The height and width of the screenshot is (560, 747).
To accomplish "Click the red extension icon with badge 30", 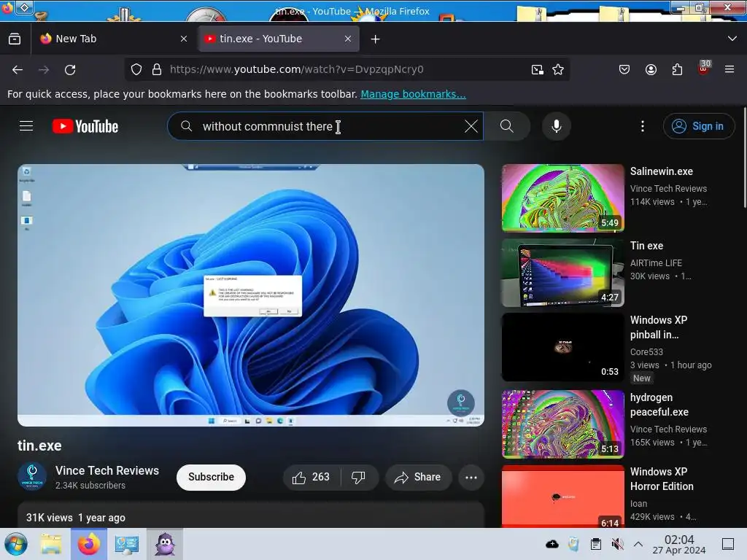I will [x=704, y=68].
